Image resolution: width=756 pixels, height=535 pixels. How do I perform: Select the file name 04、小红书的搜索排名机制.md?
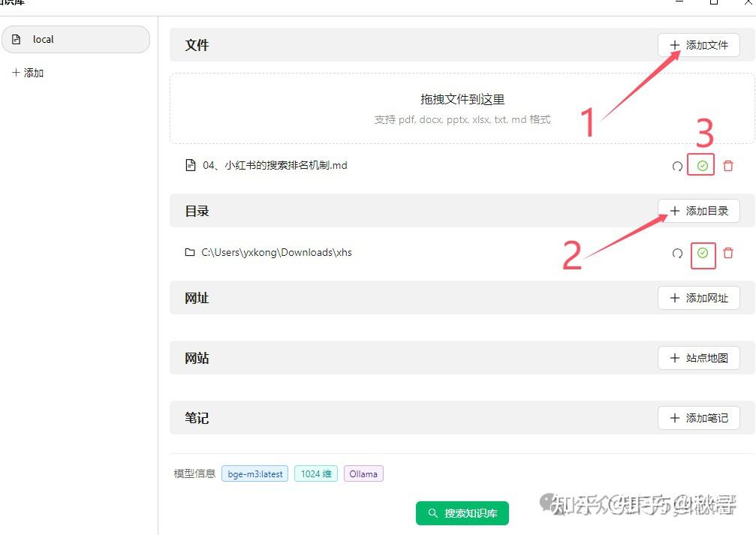pyautogui.click(x=275, y=165)
